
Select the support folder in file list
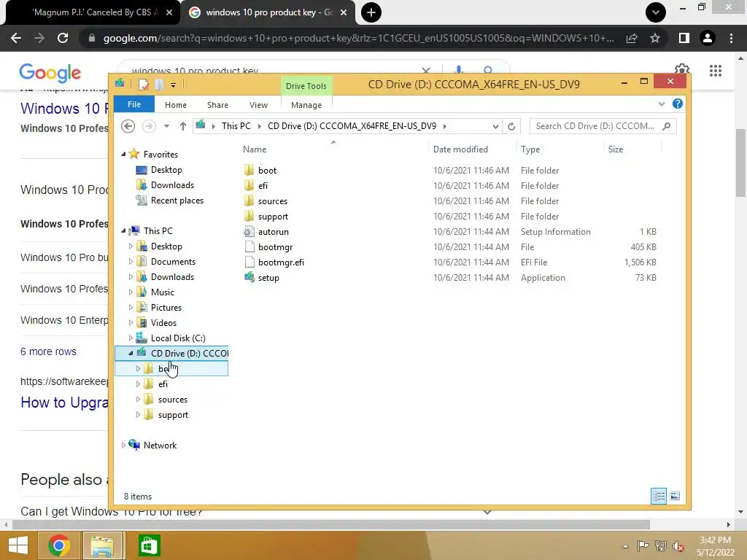tap(273, 216)
